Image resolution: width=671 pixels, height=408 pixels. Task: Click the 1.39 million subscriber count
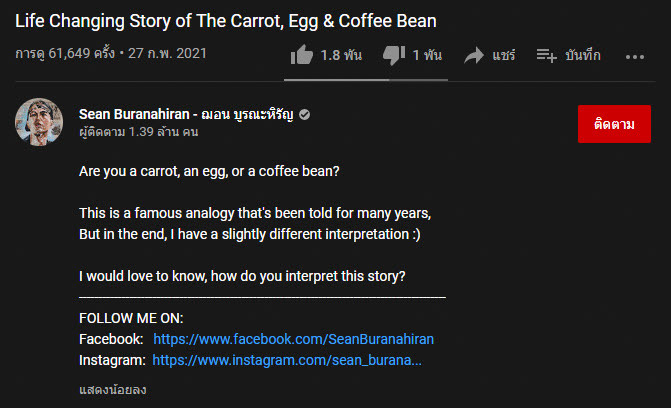134,132
